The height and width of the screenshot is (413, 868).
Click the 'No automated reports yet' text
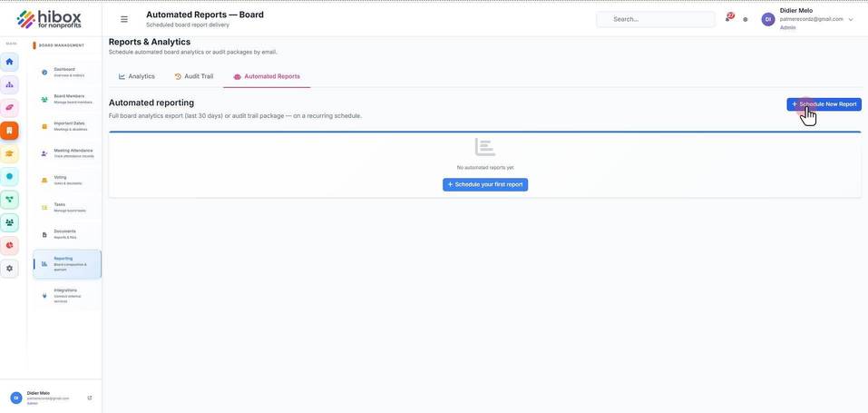tap(485, 167)
